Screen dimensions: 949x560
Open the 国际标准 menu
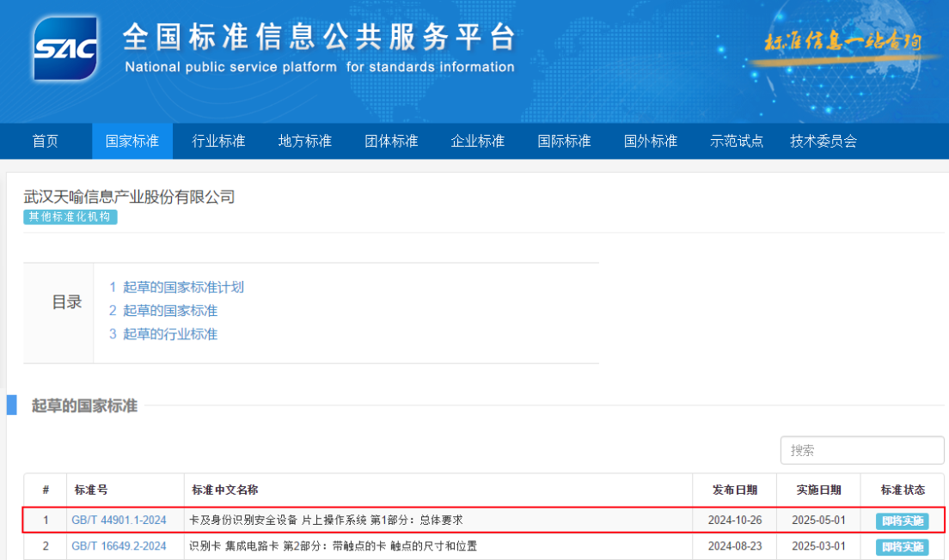[563, 141]
